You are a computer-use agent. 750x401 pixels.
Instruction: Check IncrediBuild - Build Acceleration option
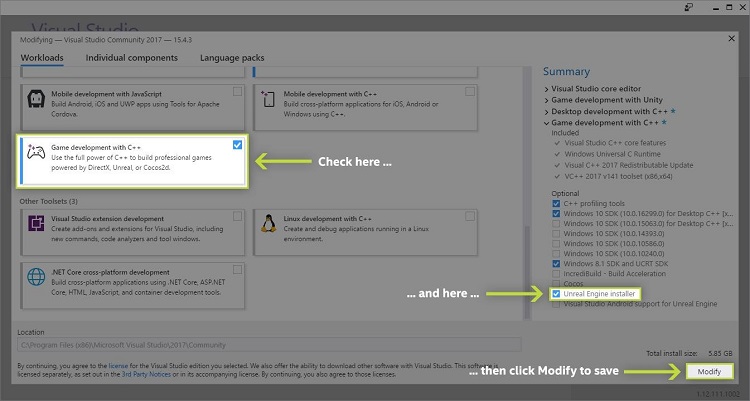coord(556,274)
